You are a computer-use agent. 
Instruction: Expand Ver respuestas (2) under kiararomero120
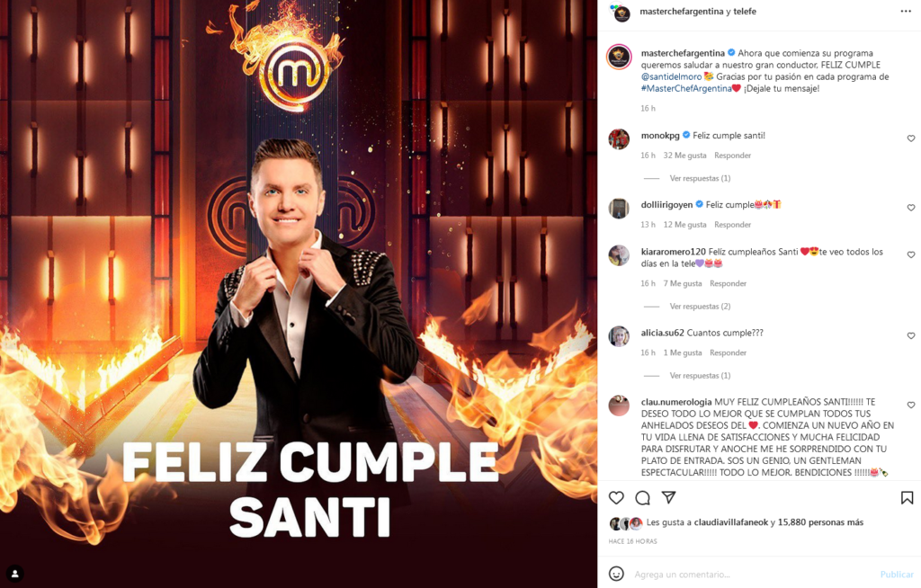(x=700, y=306)
